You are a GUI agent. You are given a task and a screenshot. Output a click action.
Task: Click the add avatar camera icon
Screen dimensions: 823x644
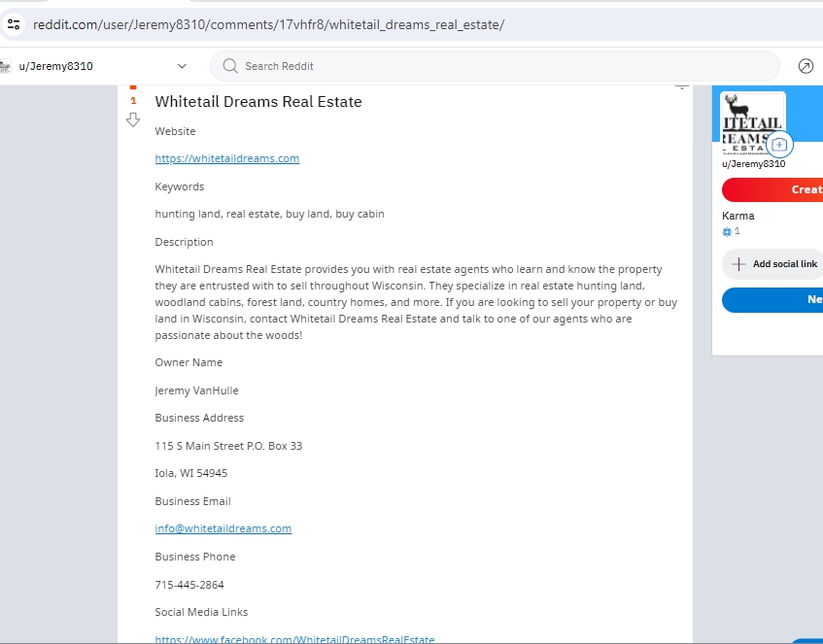(x=779, y=145)
